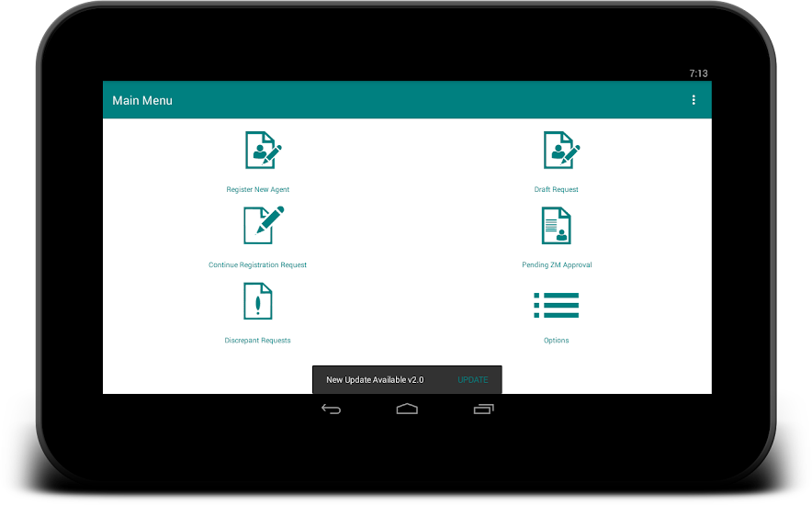This screenshot has height=505, width=812.
Task: Select the "Draft Request" text label
Action: 557,189
